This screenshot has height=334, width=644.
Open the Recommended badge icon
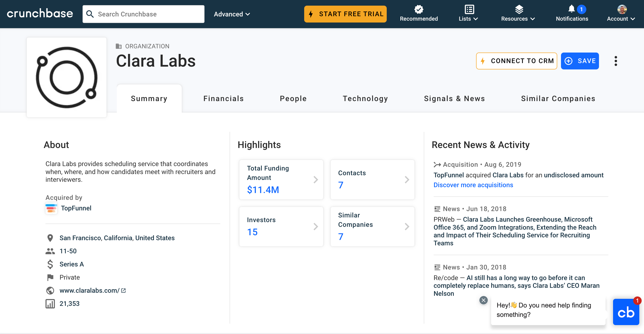coord(418,10)
